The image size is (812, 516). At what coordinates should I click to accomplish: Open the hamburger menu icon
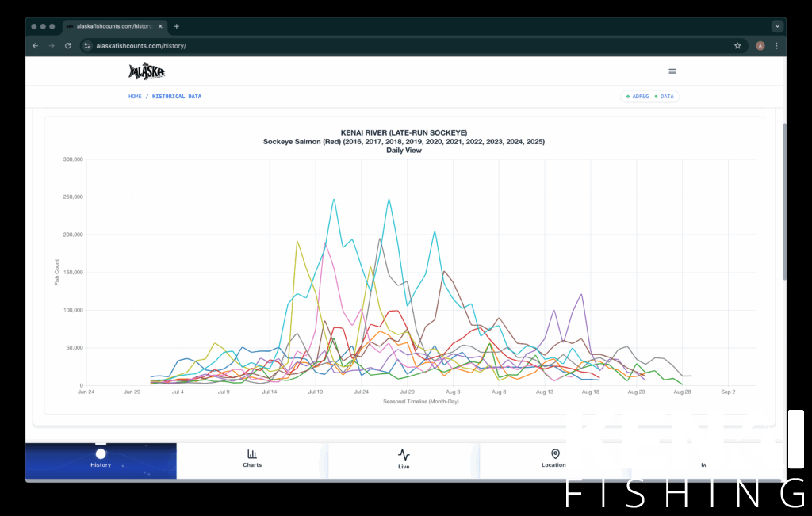672,71
